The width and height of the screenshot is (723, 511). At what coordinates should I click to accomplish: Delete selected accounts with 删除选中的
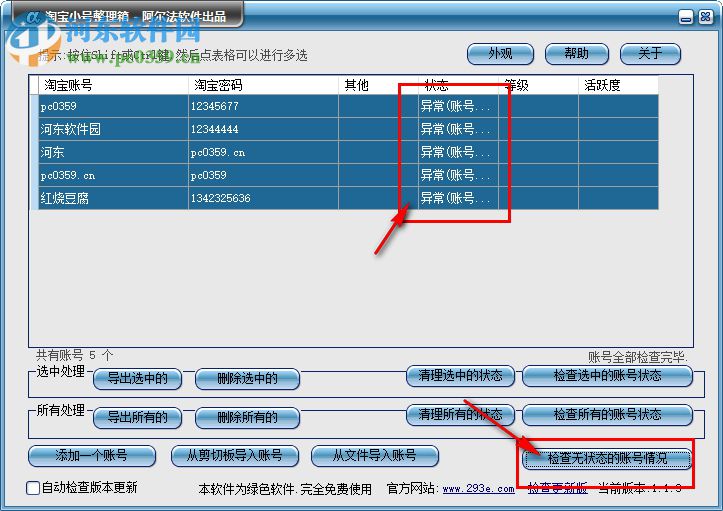tap(248, 379)
